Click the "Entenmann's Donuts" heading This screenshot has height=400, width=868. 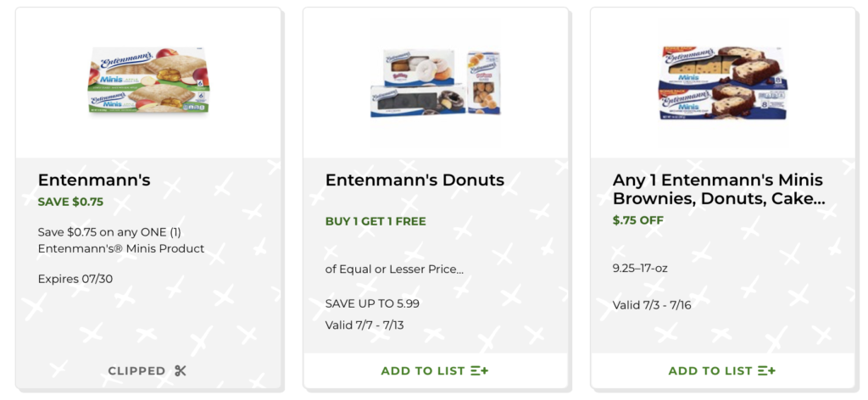[x=415, y=180]
